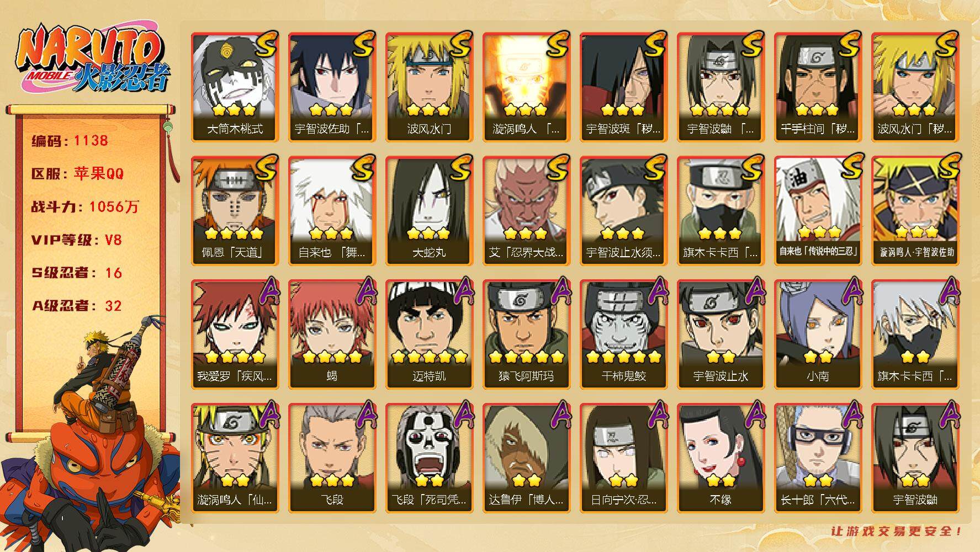Click the star rating on 迈特凯 card
980x552 pixels.
429,357
